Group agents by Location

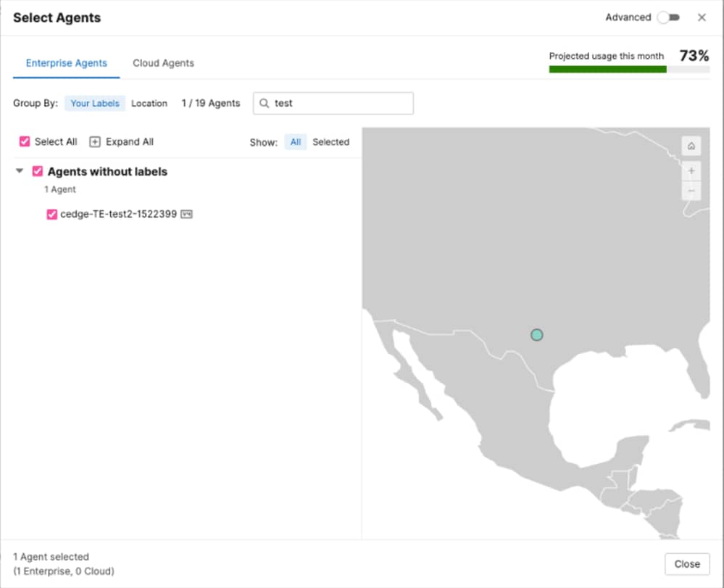[149, 104]
